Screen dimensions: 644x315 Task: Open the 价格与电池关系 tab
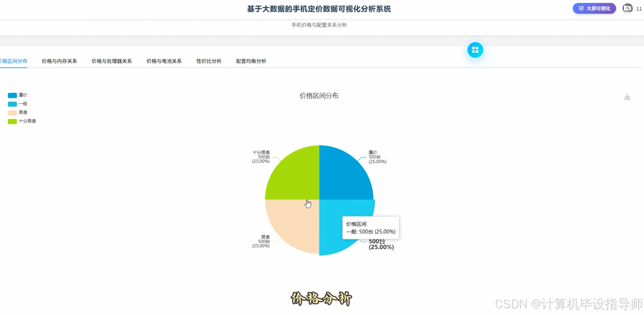[x=164, y=61]
